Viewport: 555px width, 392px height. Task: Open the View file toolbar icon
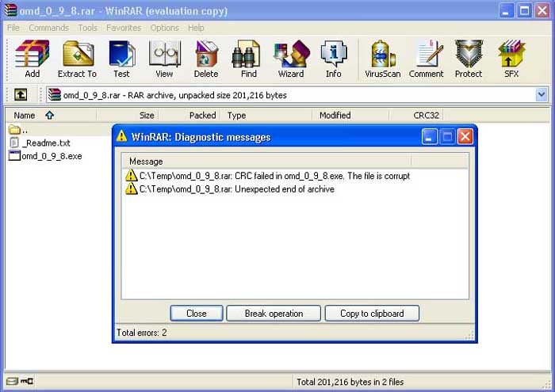click(x=165, y=54)
